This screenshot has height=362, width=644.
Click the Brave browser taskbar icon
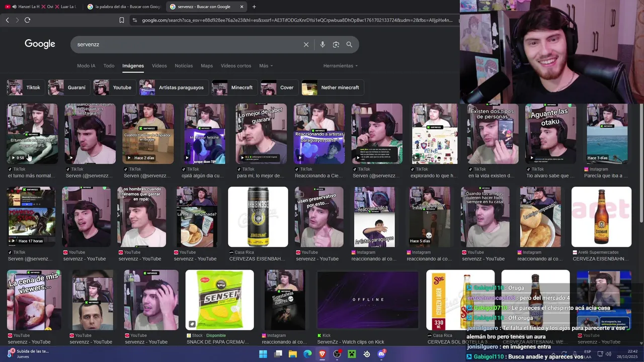(x=323, y=354)
